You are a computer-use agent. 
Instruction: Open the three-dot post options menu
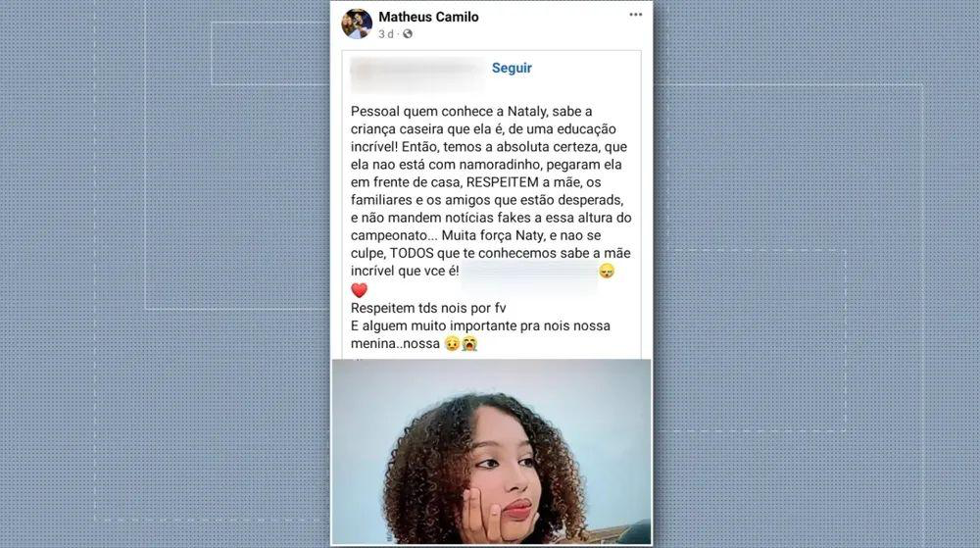point(636,15)
